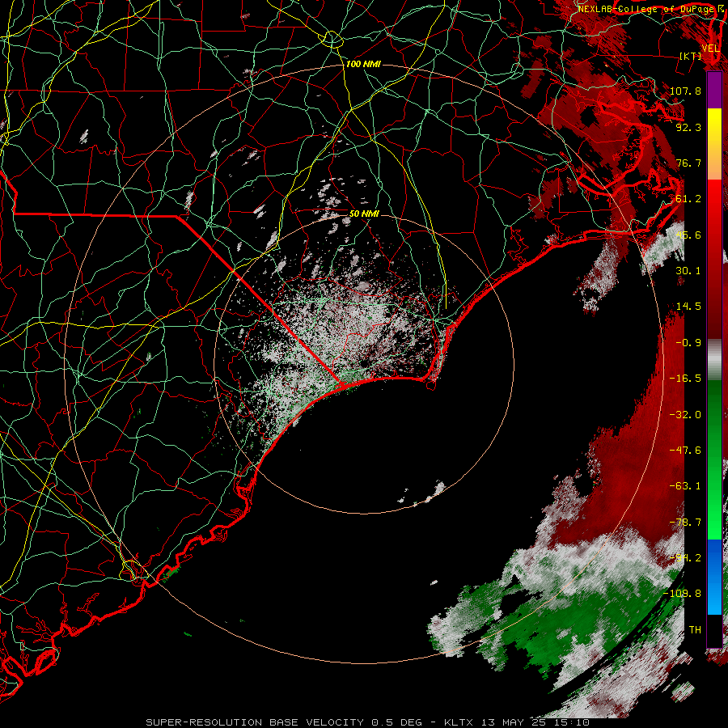Select the -32.0 legend value
The width and height of the screenshot is (728, 728).
(685, 415)
